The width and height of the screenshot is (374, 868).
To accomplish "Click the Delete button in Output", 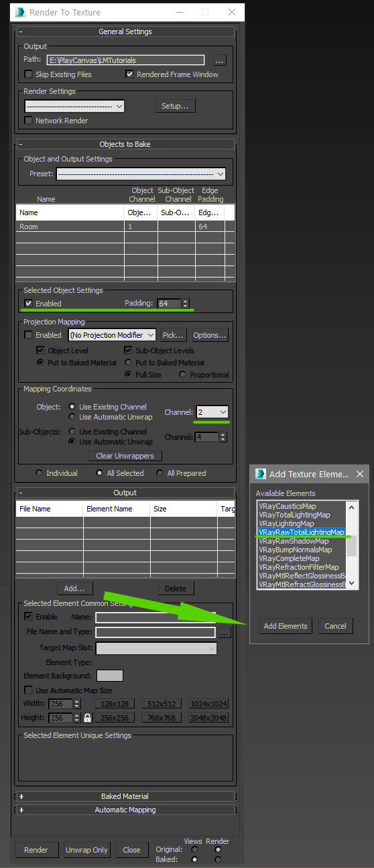I will (176, 588).
